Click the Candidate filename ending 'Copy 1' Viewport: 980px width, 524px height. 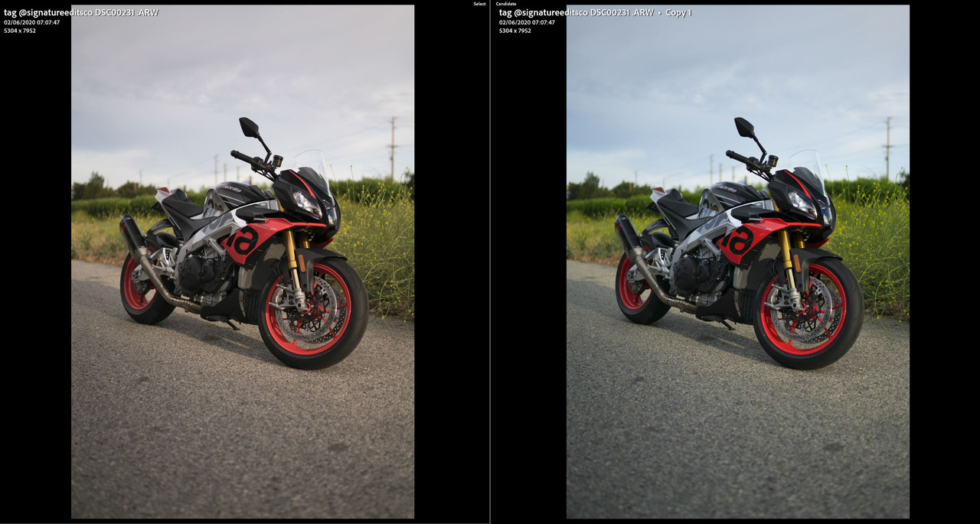pos(595,12)
